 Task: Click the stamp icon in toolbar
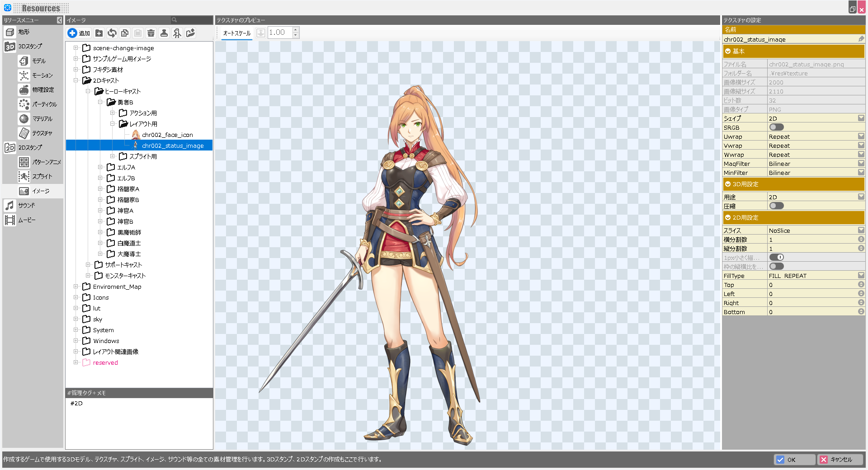pyautogui.click(x=164, y=33)
